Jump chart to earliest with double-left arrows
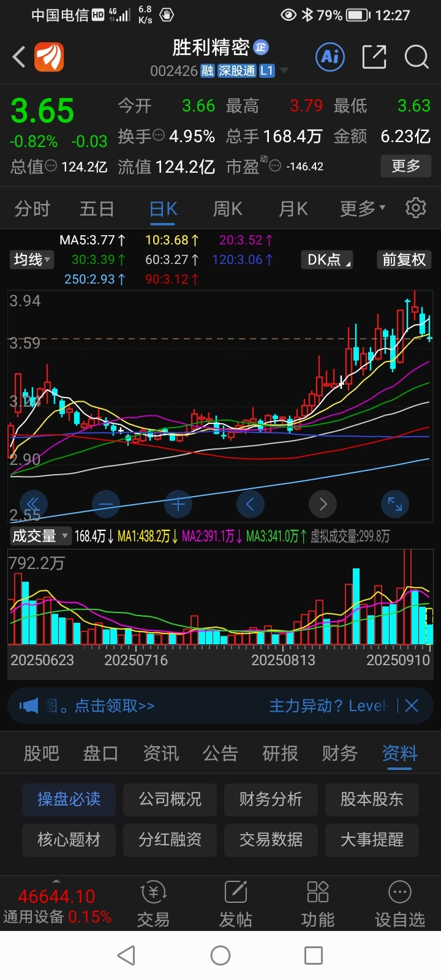 pos(34,504)
